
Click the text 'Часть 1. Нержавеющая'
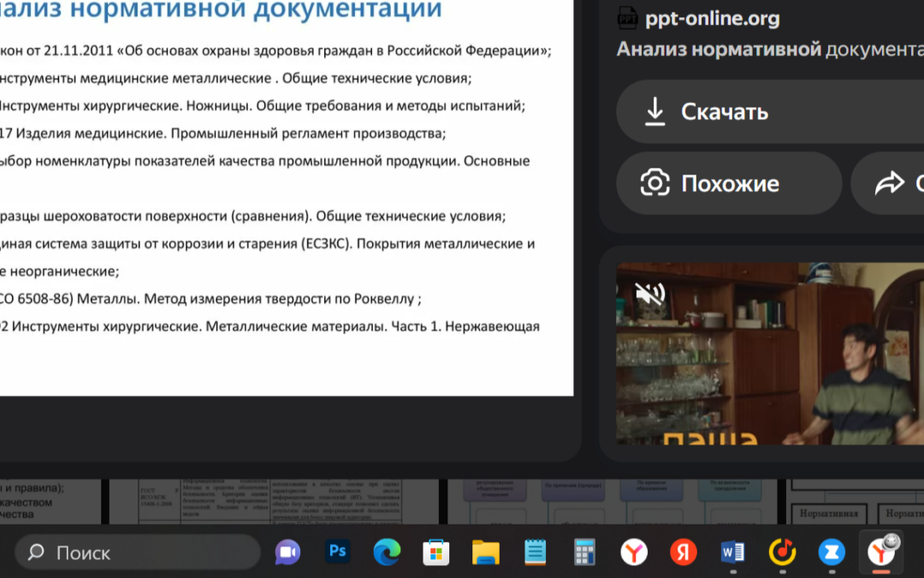465,327
